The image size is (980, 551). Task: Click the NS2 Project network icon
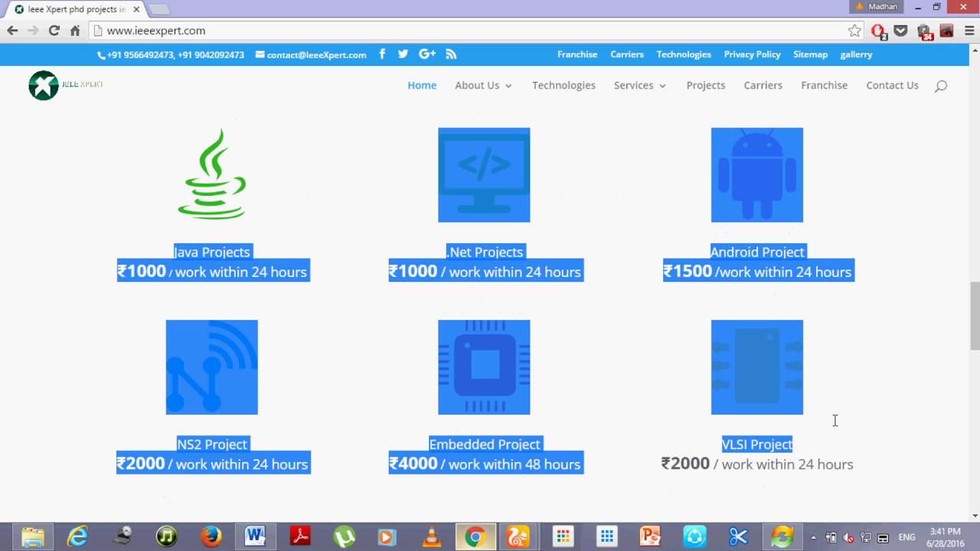(212, 367)
